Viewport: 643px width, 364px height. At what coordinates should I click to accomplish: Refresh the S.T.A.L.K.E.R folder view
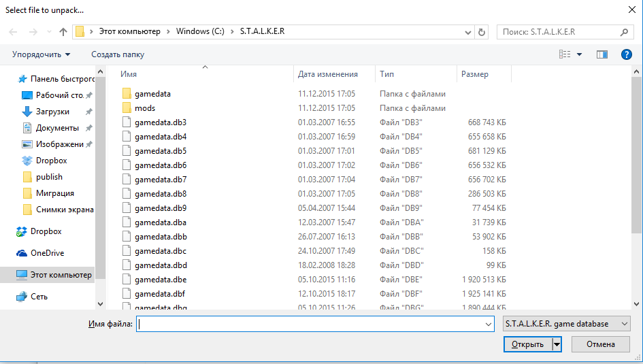[482, 32]
